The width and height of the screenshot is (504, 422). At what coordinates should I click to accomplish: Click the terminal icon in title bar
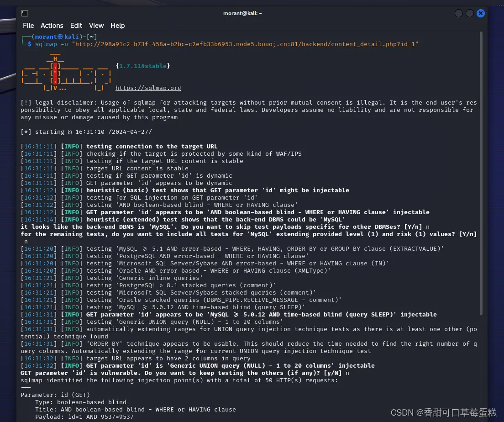pos(25,13)
